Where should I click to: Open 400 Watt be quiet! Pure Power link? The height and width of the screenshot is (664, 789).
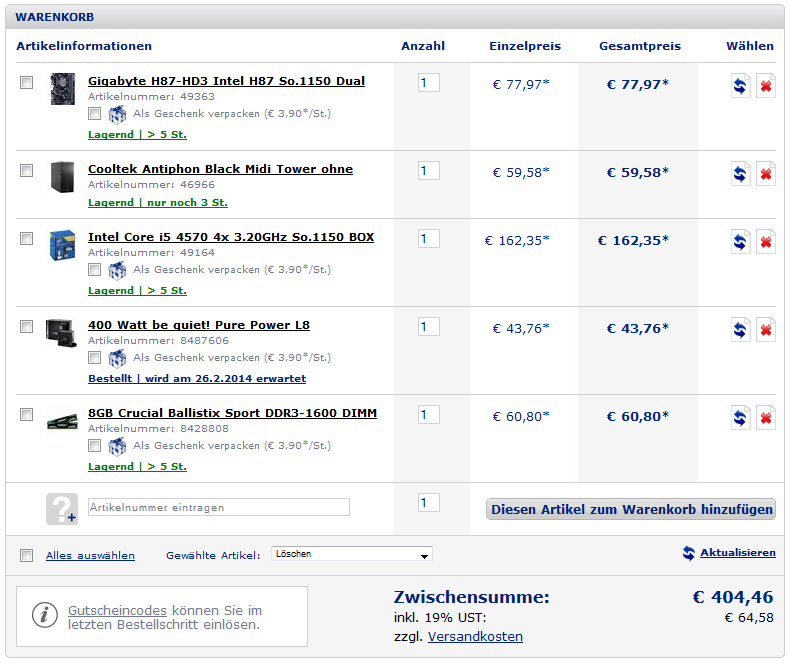[x=199, y=325]
